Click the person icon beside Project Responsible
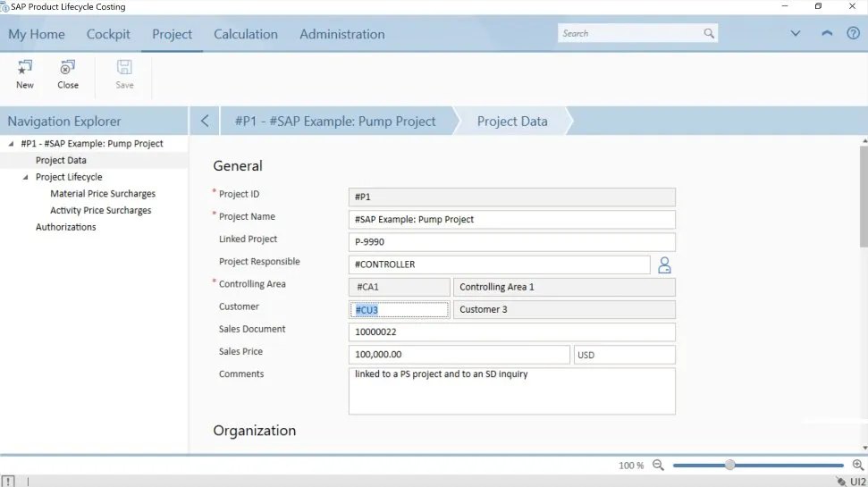The width and height of the screenshot is (868, 487). coord(664,265)
